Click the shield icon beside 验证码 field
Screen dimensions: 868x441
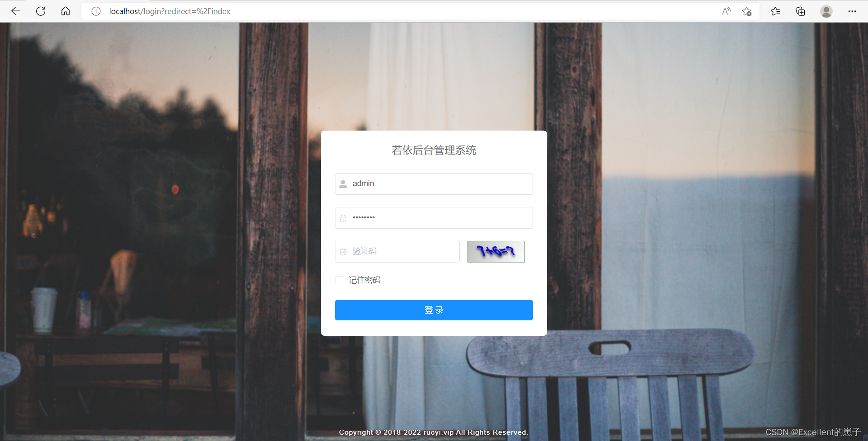click(x=343, y=252)
